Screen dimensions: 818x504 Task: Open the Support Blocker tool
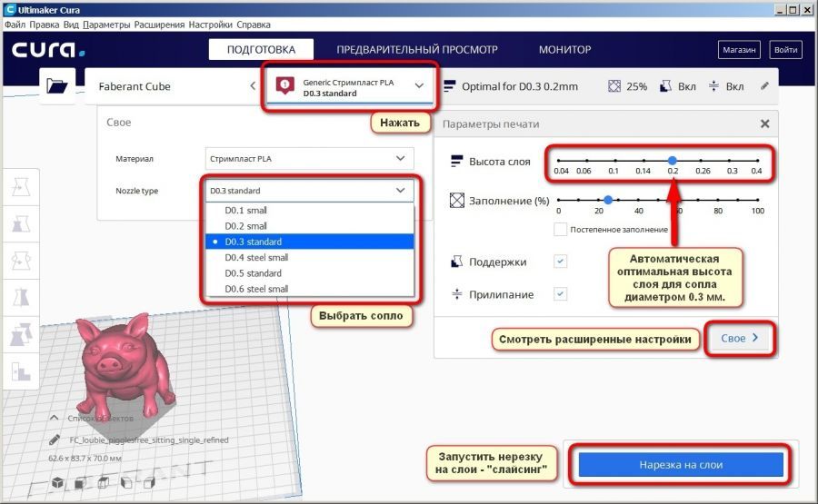(x=20, y=371)
